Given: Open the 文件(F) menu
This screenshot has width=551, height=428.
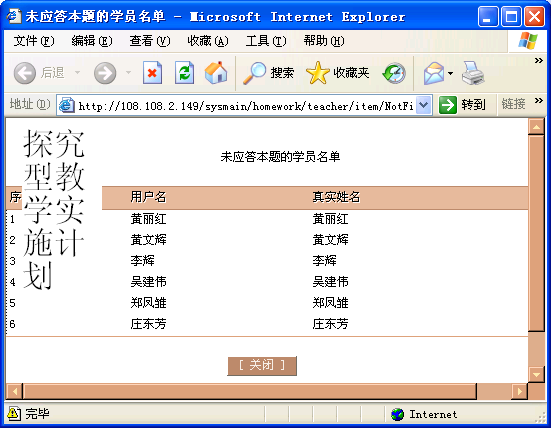Looking at the screenshot, I should point(34,41).
